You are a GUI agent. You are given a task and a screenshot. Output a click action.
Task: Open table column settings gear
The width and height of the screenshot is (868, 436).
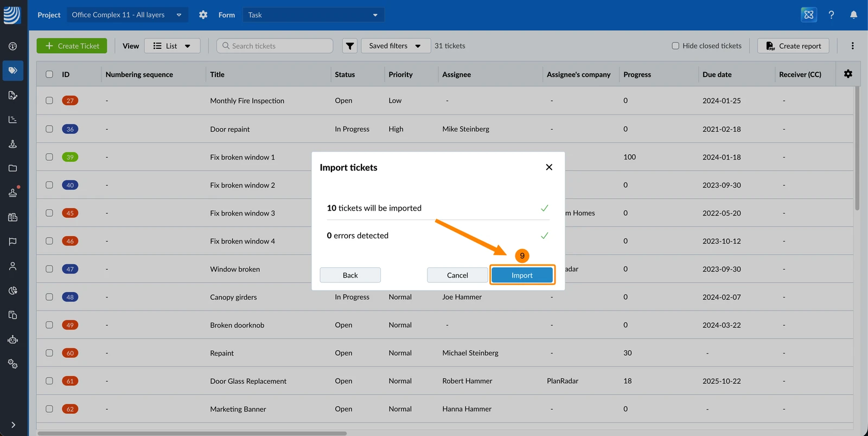point(848,74)
